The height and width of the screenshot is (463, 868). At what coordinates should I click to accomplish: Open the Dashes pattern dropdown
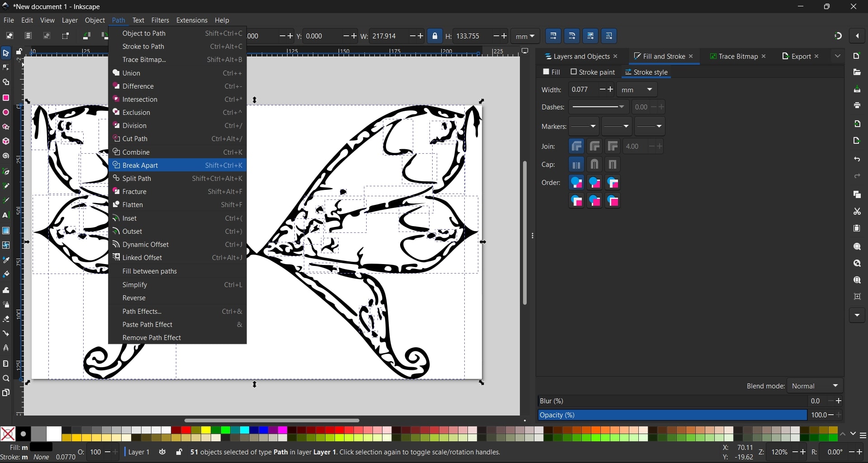[598, 107]
